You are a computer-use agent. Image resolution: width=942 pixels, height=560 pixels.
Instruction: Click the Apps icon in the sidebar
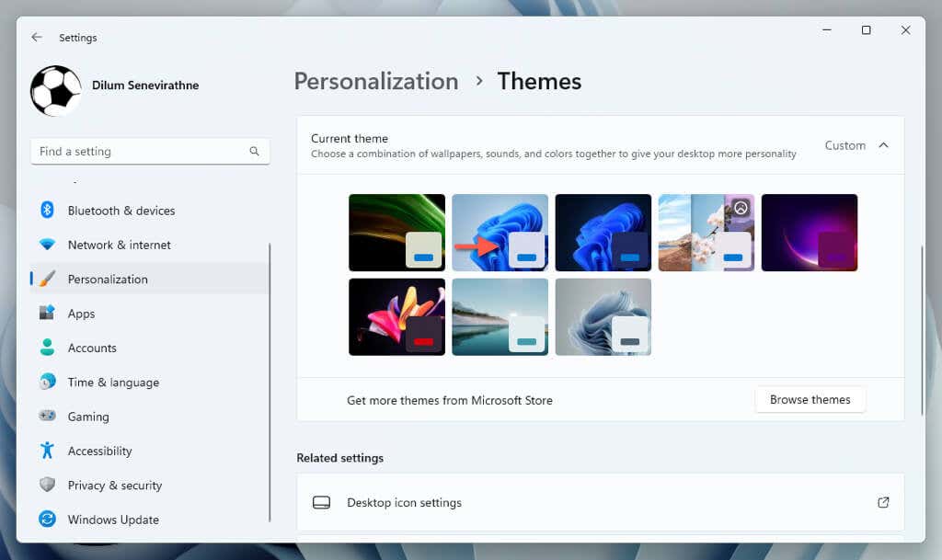[47, 313]
